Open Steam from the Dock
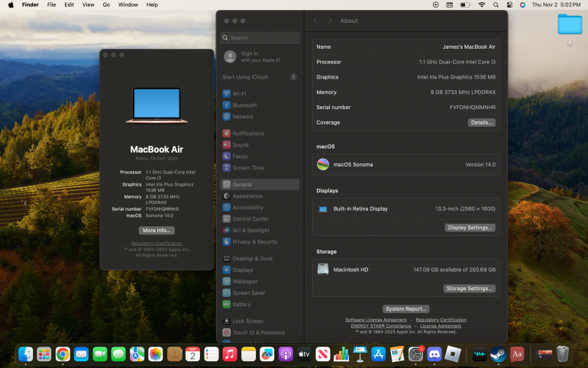 click(x=499, y=354)
